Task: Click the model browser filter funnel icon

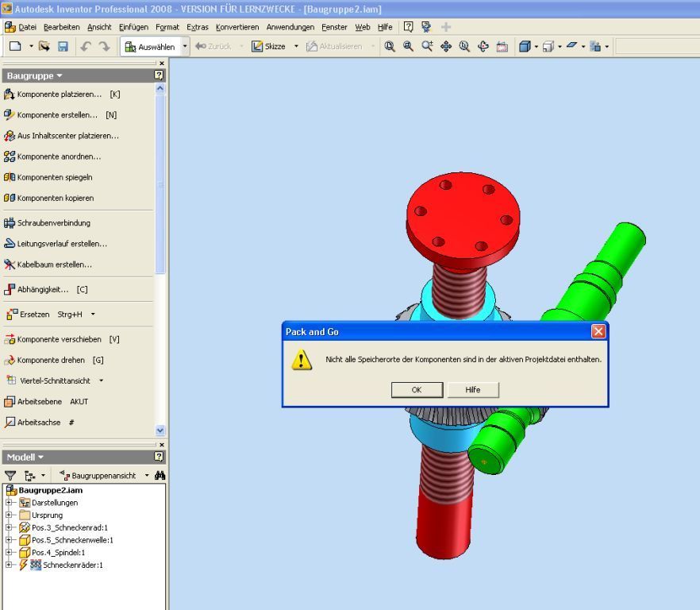Action: tap(10, 476)
